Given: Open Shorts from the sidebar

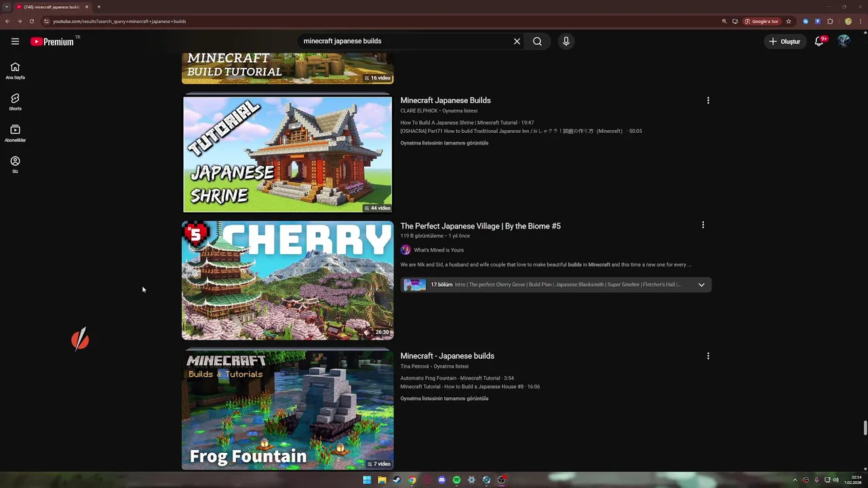Looking at the screenshot, I should tap(15, 102).
